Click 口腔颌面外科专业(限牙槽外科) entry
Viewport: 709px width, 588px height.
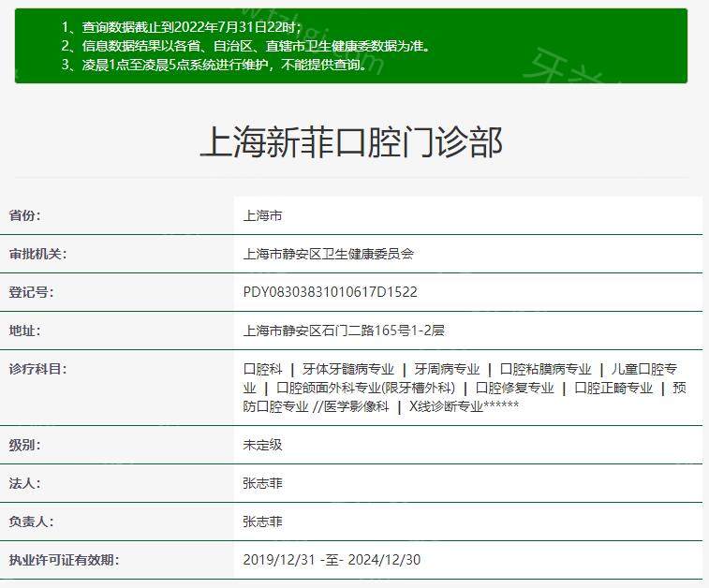click(366, 388)
